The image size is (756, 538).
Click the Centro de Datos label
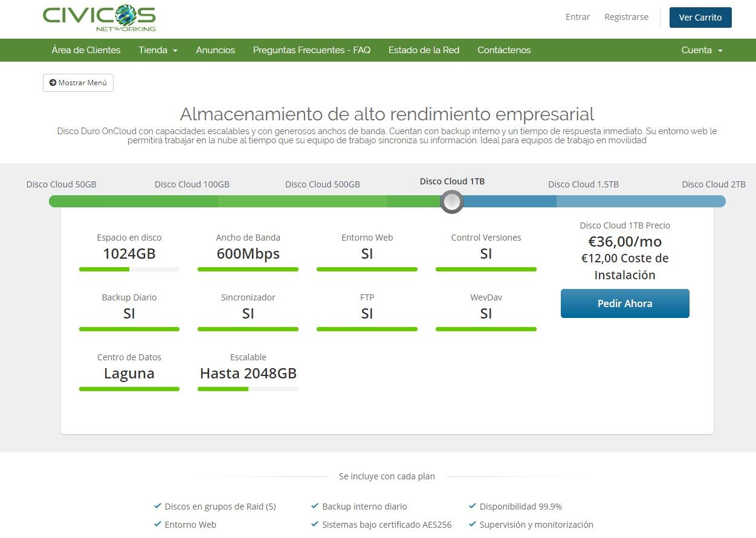129,357
